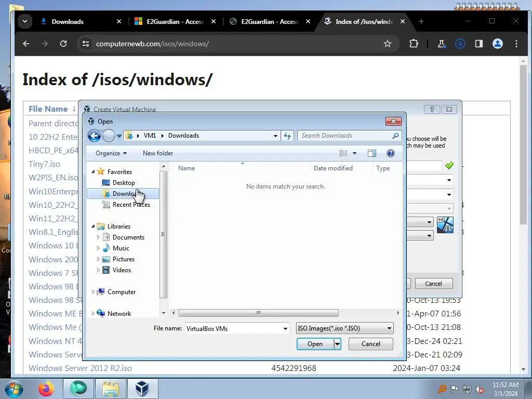Open the Open button's split arrow
532x399 pixels.
point(338,344)
